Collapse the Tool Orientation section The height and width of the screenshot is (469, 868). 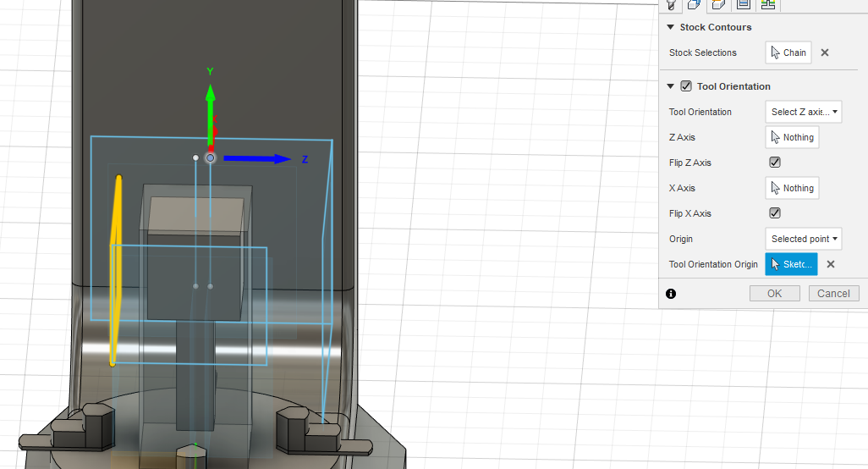pos(670,86)
